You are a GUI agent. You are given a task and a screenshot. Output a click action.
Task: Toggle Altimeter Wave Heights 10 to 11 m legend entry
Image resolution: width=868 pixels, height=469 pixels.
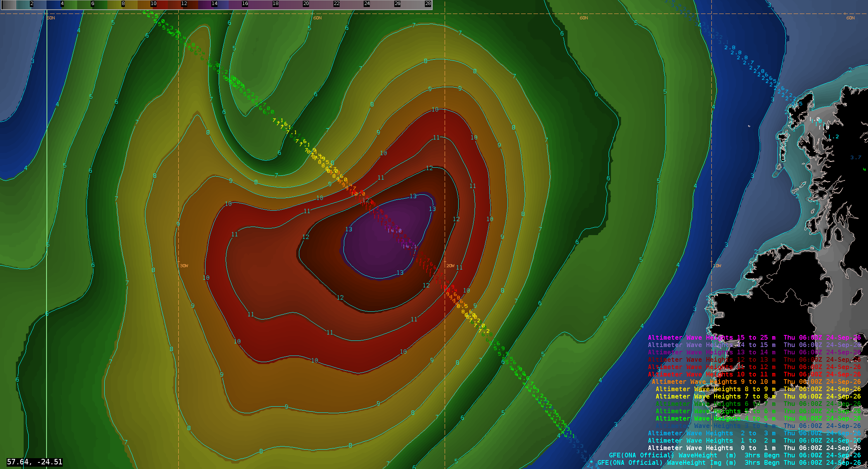754,374
